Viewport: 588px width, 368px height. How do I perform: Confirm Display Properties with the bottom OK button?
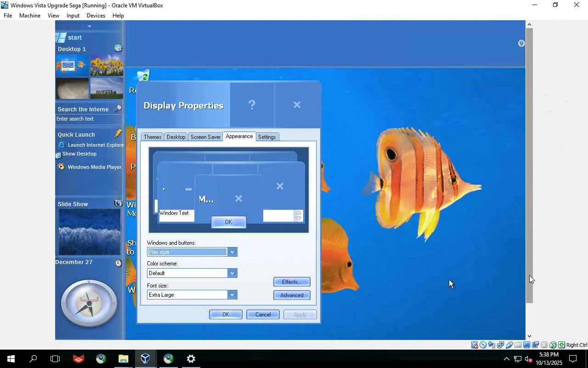[x=226, y=315]
